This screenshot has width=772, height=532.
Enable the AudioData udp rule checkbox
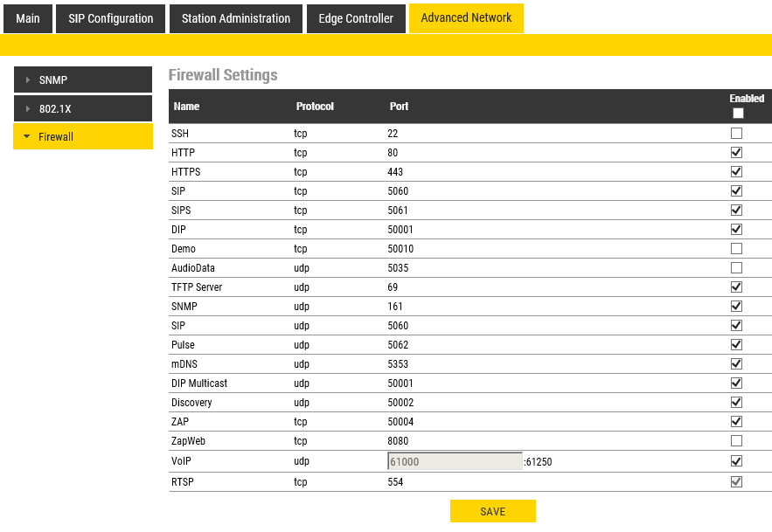pyautogui.click(x=736, y=268)
